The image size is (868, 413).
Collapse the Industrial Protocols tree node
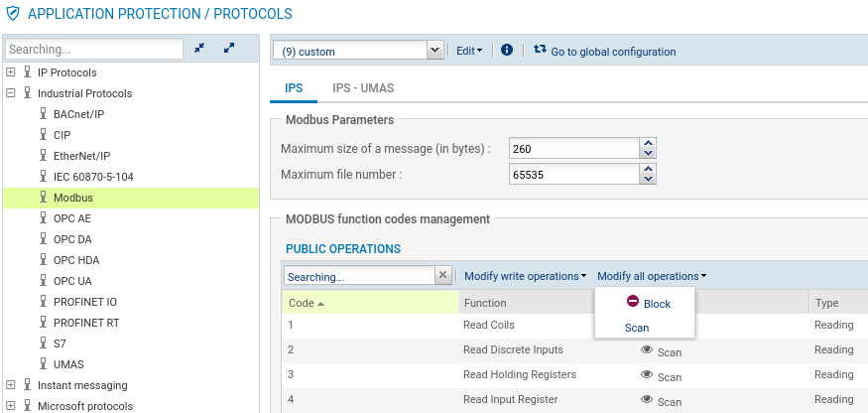coord(11,93)
